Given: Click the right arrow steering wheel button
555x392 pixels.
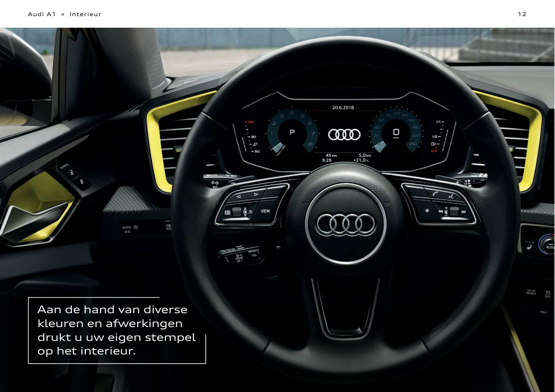Looking at the screenshot, I should click(x=256, y=194).
